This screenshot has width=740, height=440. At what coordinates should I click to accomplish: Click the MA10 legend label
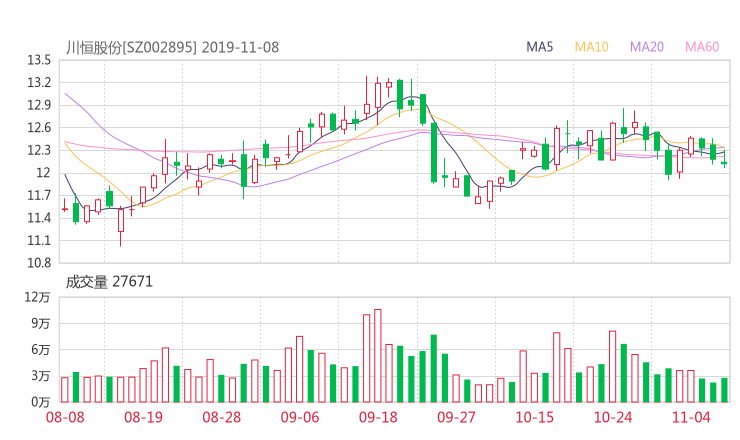click(591, 47)
